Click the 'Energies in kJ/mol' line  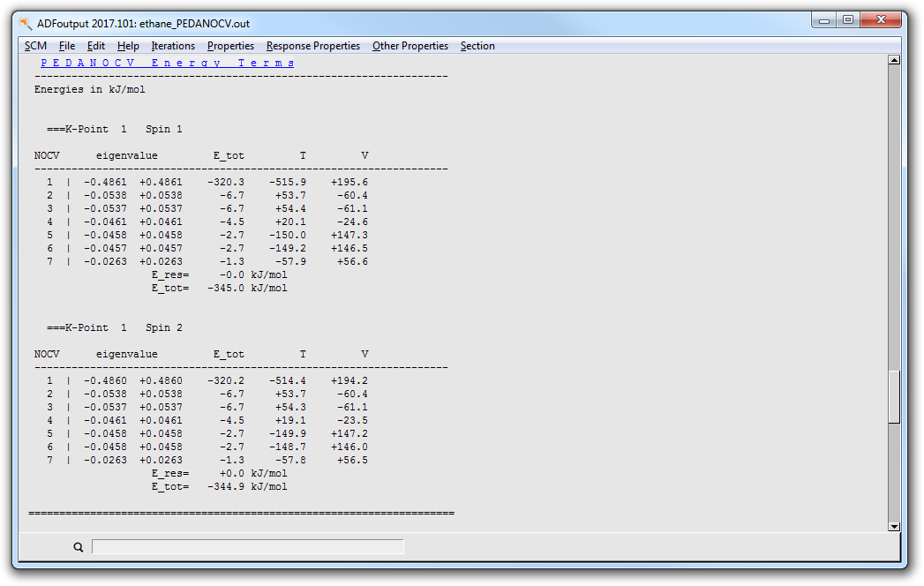[89, 90]
